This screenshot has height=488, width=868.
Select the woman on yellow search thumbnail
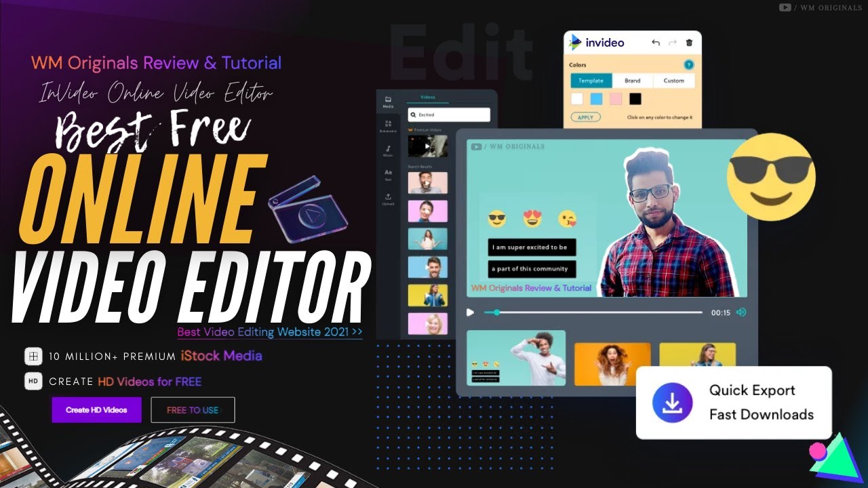pos(428,296)
